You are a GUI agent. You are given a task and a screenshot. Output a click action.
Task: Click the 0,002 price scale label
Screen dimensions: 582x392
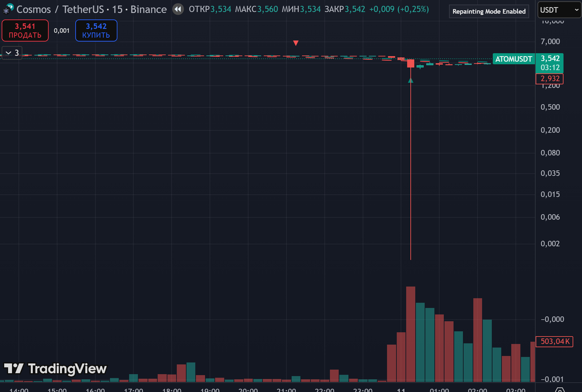550,244
